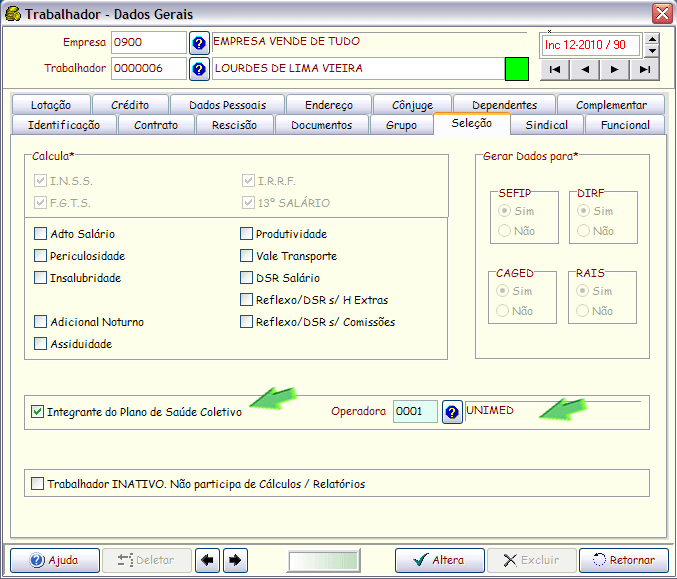
Task: Check Reflexo/DSR s/ H Extras
Action: point(246,300)
